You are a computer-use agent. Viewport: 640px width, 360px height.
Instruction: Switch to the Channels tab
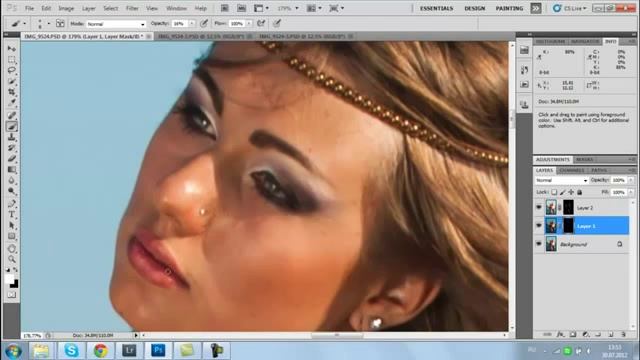[571, 170]
